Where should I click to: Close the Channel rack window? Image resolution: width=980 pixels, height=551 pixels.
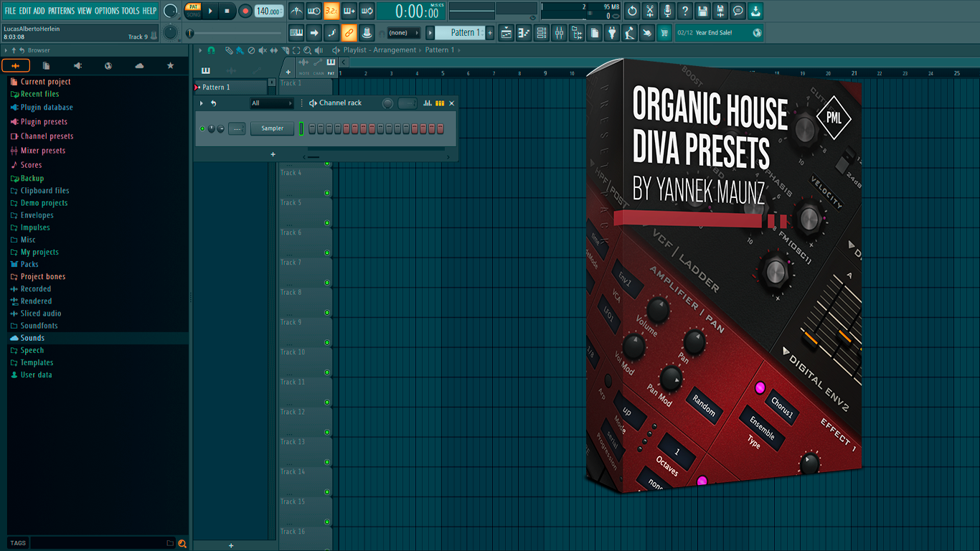[x=451, y=103]
